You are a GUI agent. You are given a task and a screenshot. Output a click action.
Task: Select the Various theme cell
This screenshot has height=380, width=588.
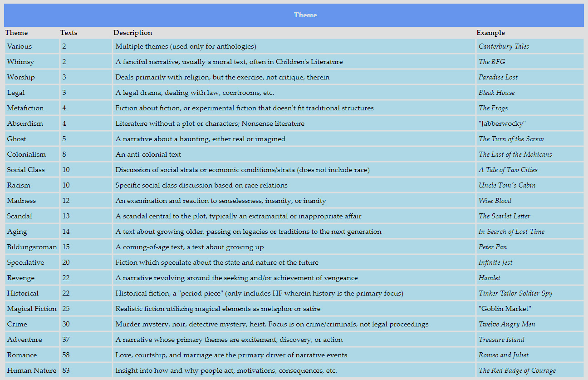click(32, 46)
